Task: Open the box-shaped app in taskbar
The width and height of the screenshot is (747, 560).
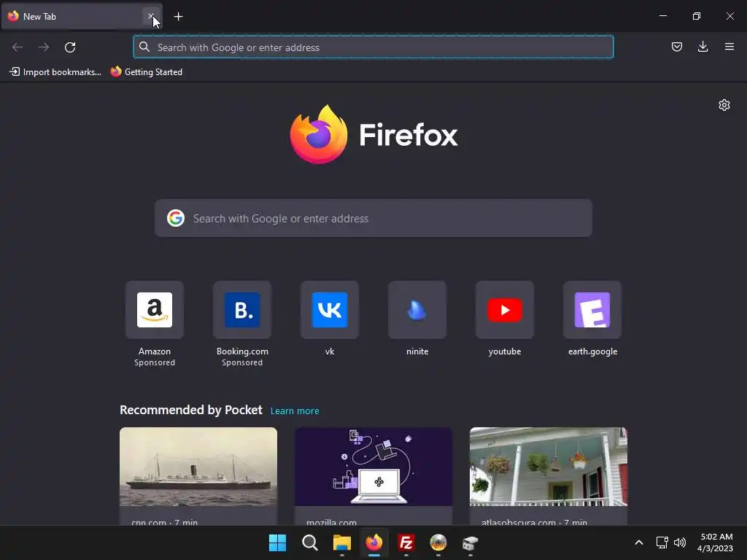Action: click(471, 542)
